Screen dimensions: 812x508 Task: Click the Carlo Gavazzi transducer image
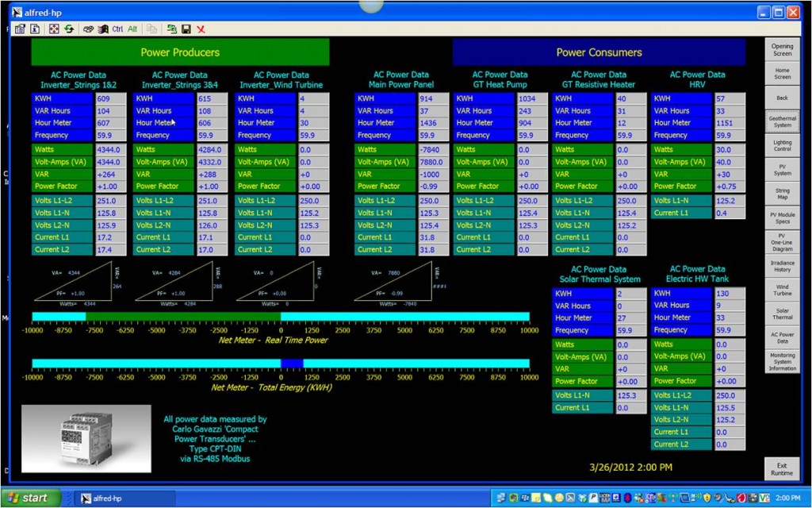tap(86, 439)
